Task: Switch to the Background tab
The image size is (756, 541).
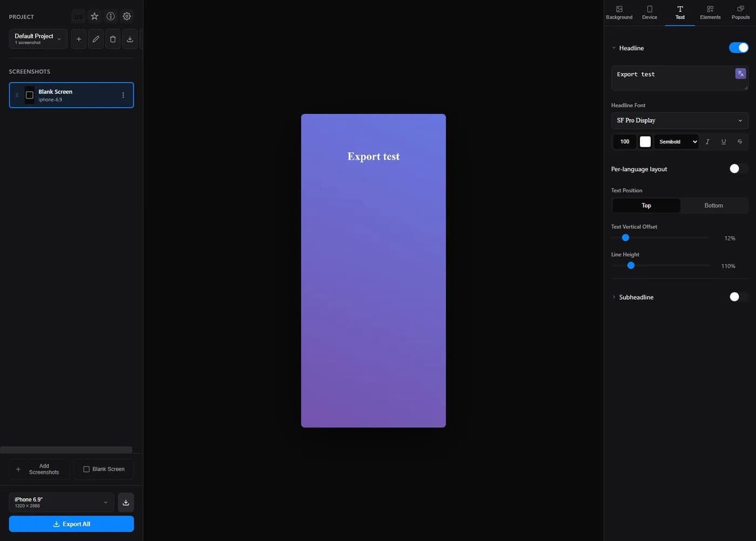Action: tap(619, 12)
